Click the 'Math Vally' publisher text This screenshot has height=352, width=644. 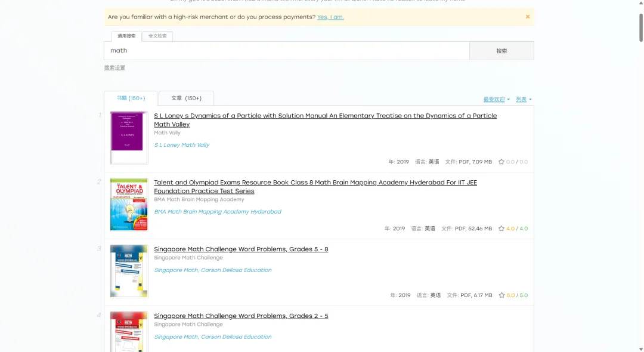tap(167, 132)
